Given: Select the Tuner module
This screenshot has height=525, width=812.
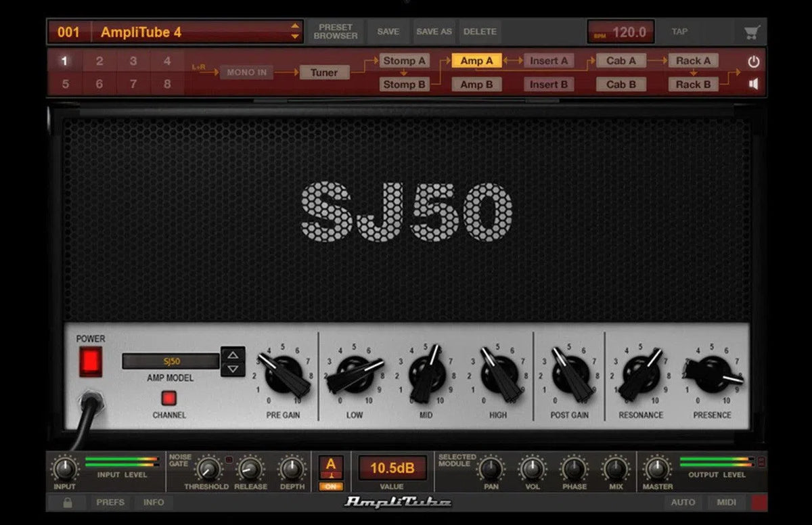Looking at the screenshot, I should [324, 72].
